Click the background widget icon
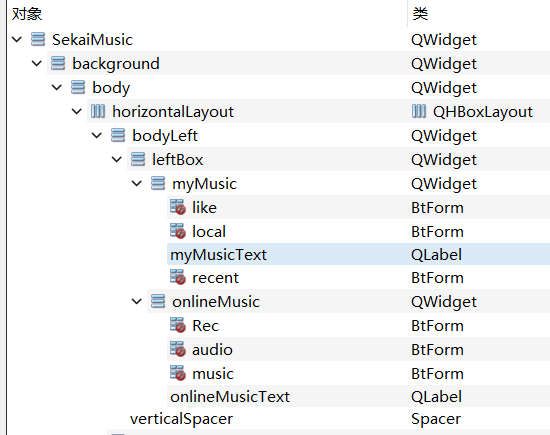Viewport: 550px width, 435px height. [x=58, y=63]
